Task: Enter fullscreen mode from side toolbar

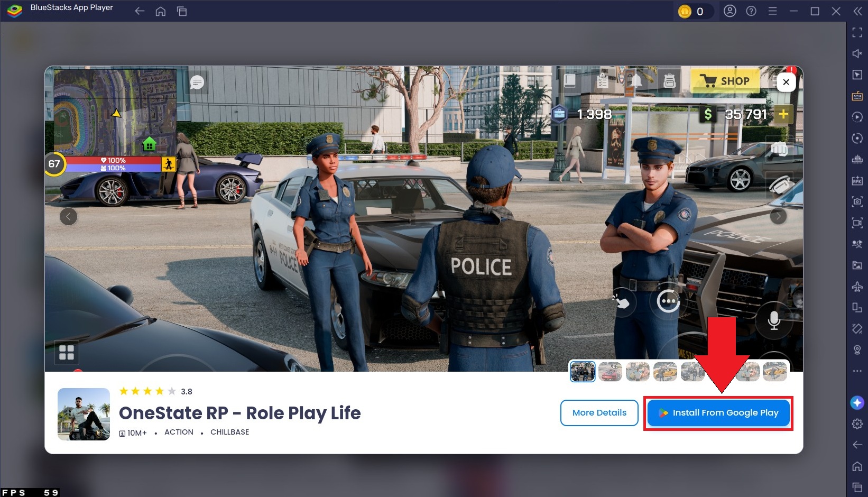Action: (857, 32)
